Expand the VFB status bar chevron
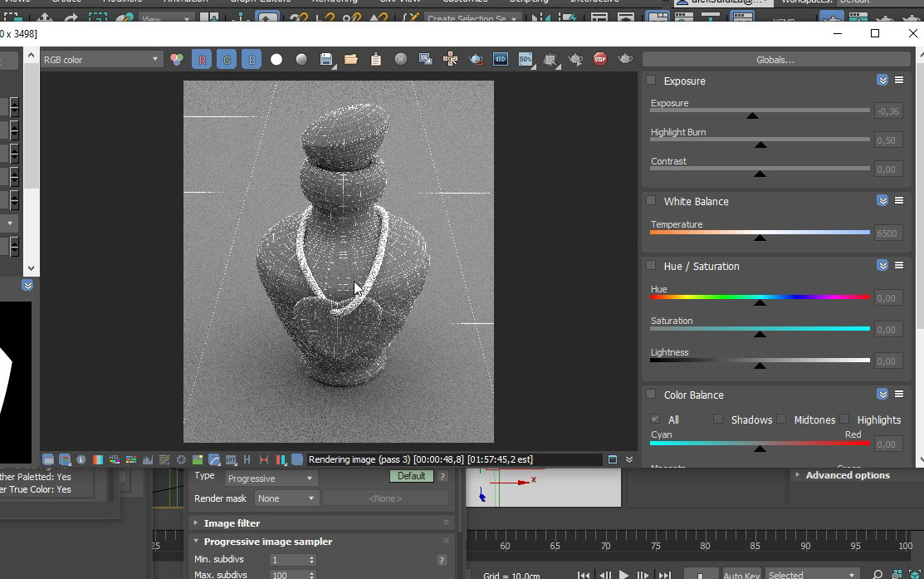The height and width of the screenshot is (579, 924). tap(628, 459)
